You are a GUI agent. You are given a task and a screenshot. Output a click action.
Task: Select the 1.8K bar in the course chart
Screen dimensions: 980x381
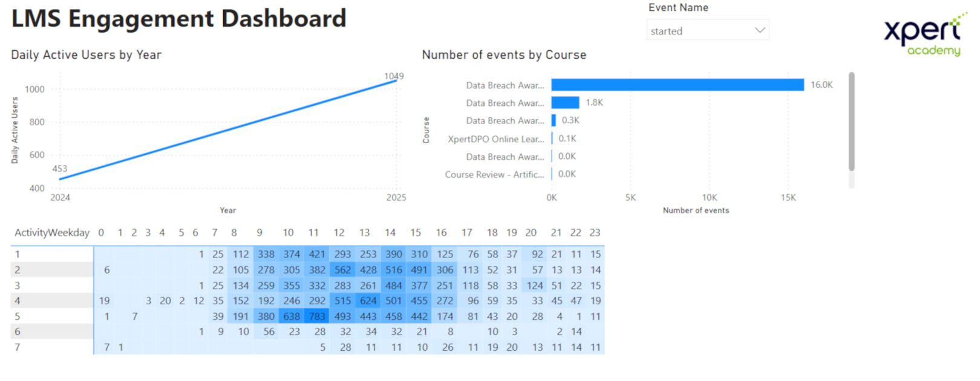coord(565,103)
